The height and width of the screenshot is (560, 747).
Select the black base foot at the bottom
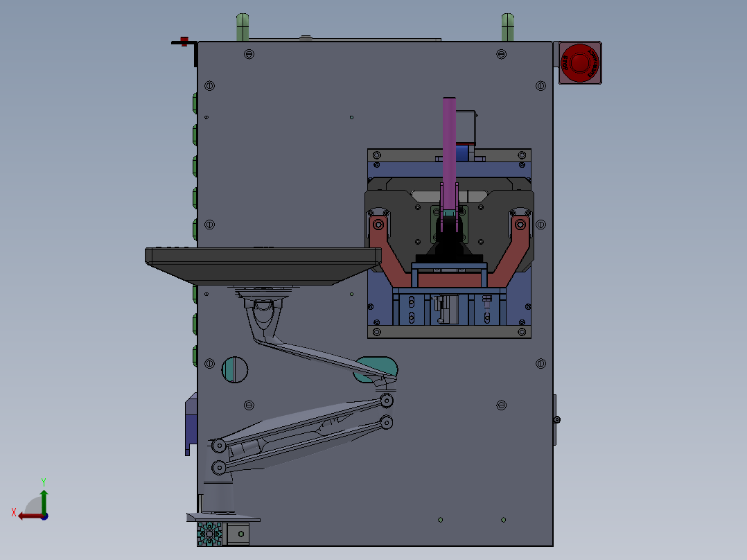point(215,496)
